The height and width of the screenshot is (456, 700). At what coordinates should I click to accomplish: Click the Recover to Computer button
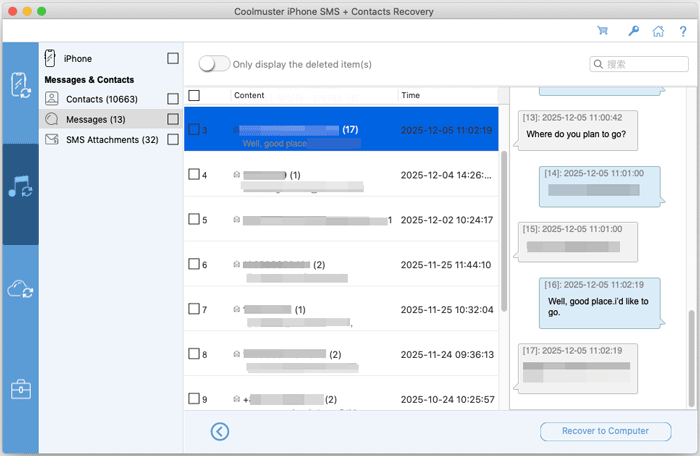pos(605,431)
